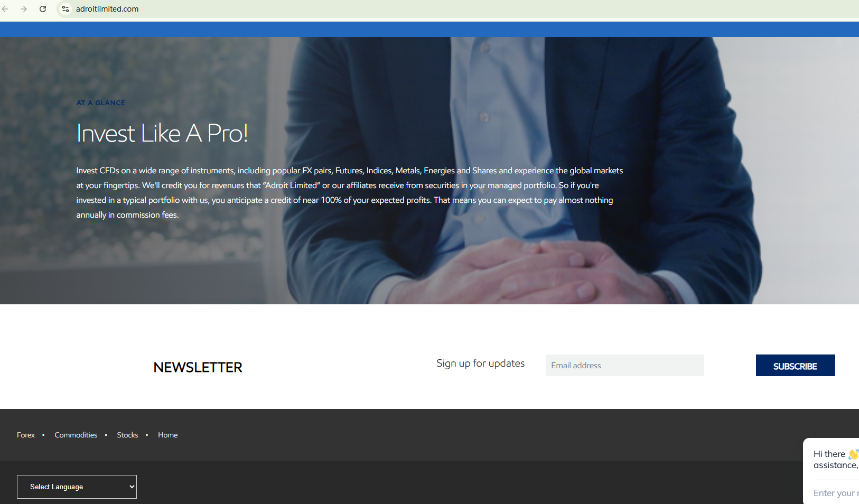Image resolution: width=859 pixels, height=504 pixels.
Task: Go back with the browser back arrow
Action: (x=5, y=9)
